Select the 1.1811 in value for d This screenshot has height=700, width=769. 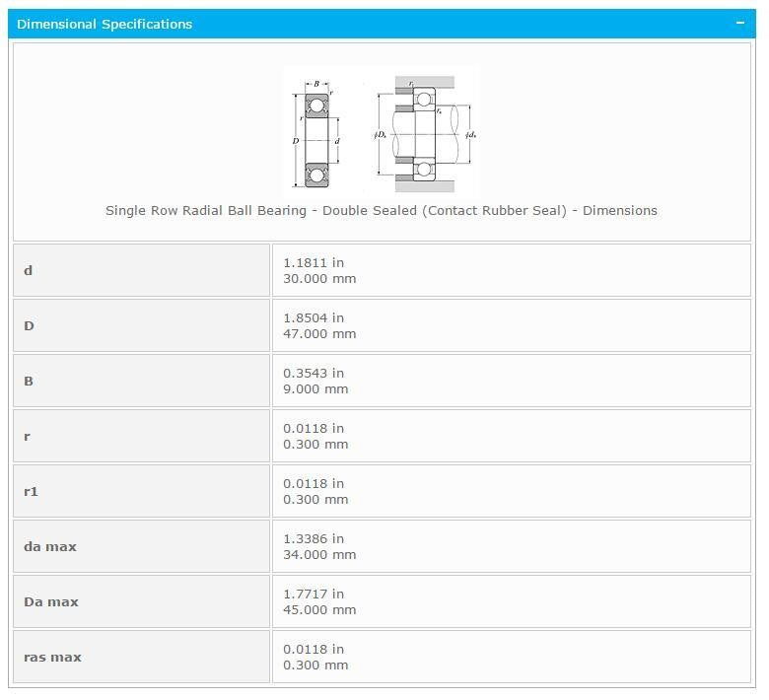point(314,262)
